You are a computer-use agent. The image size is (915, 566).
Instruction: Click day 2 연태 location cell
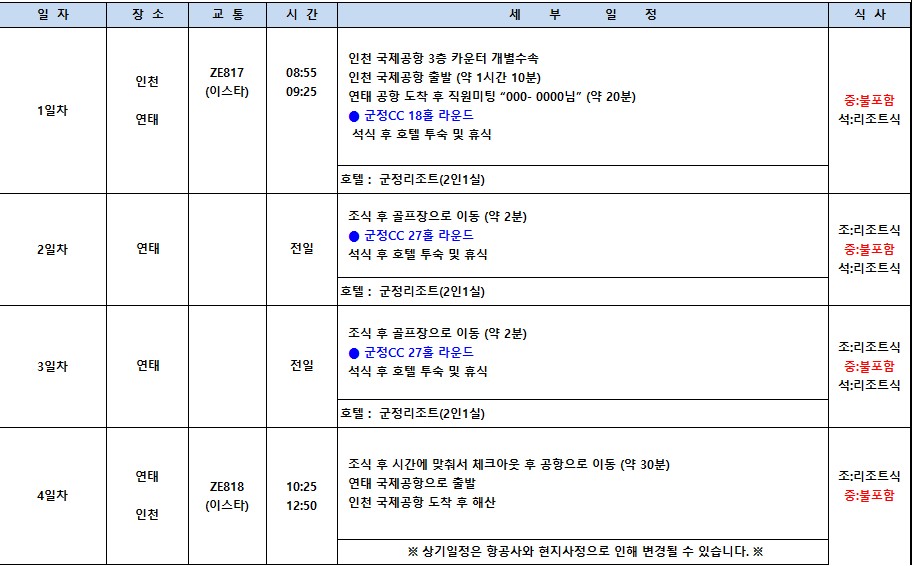pyautogui.click(x=148, y=249)
